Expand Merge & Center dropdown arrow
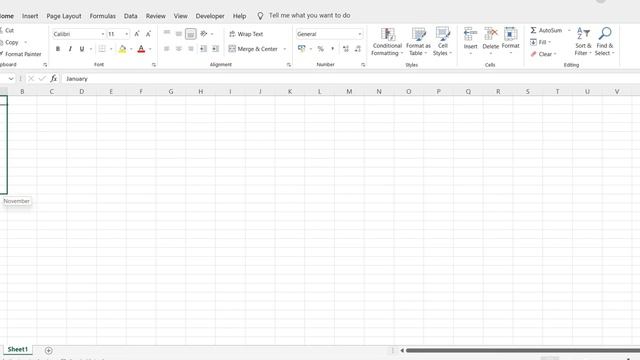640x360 pixels. (x=284, y=49)
